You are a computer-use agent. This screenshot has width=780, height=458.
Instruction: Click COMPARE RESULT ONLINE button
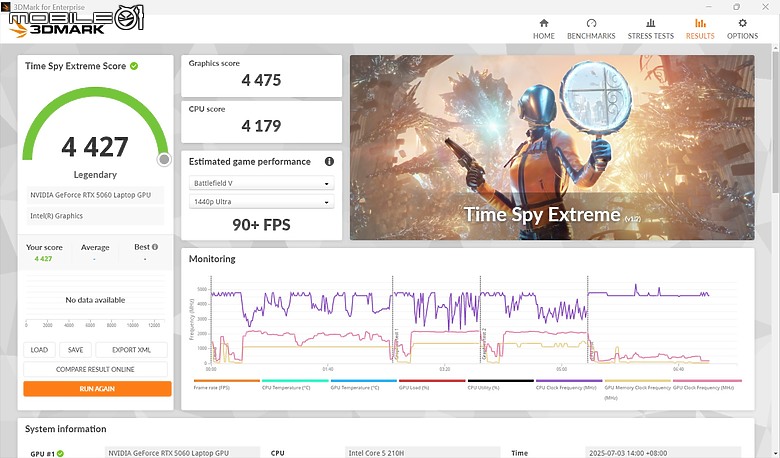coord(95,369)
